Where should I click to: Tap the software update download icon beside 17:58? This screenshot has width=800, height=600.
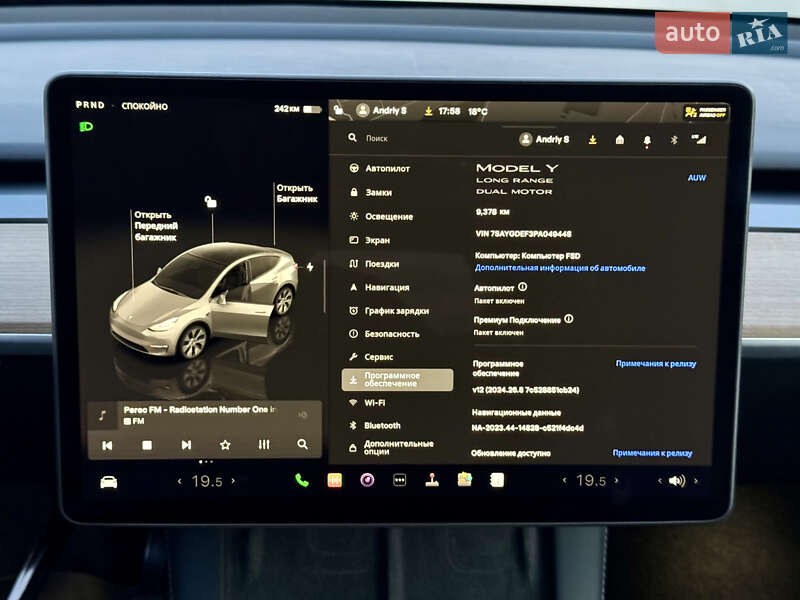429,111
